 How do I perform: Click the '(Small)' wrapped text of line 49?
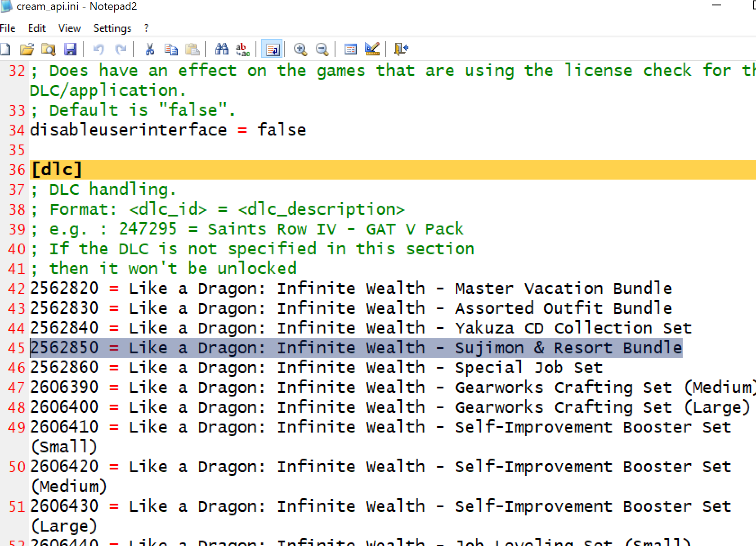64,447
